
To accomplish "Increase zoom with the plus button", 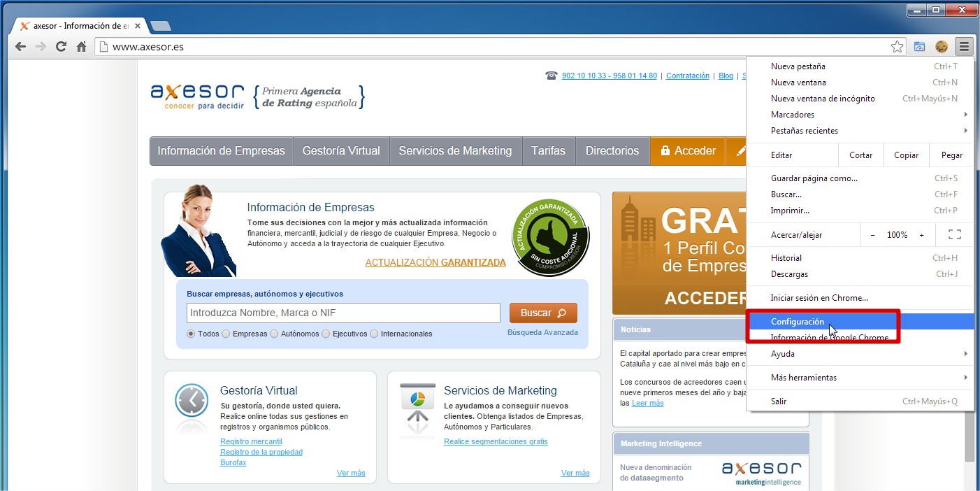I will click(x=921, y=235).
